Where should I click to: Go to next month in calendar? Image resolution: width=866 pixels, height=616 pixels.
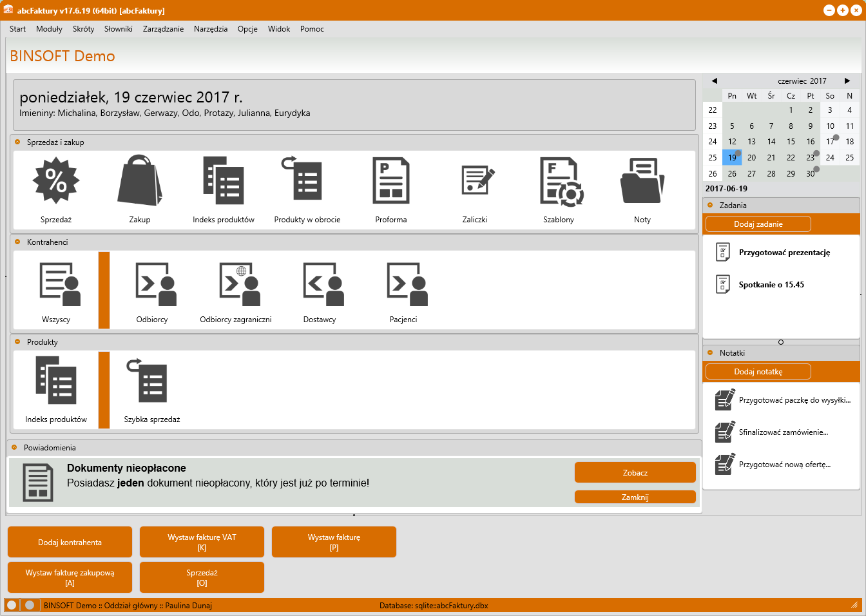(x=847, y=81)
